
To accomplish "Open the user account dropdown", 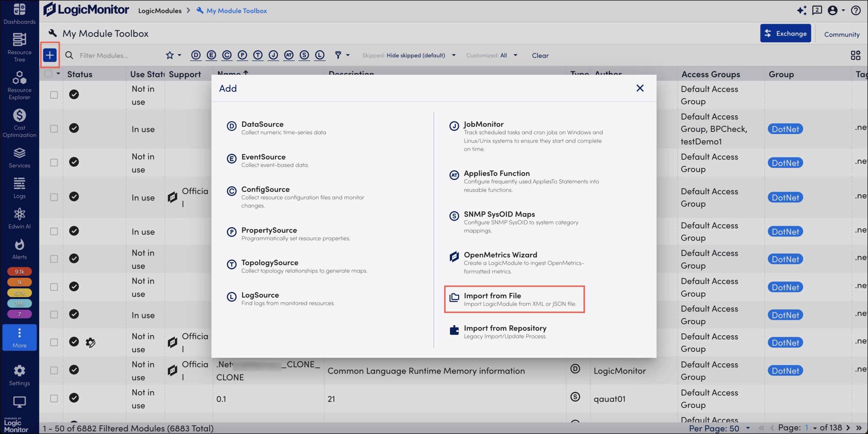I will (836, 11).
